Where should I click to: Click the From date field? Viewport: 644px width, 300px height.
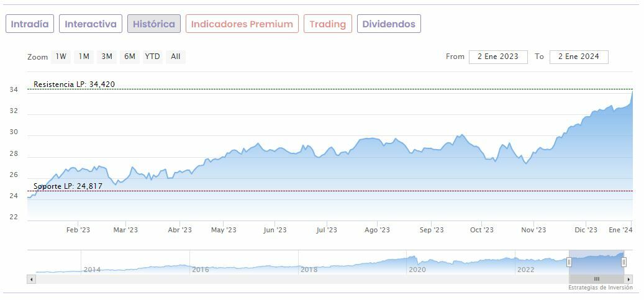[498, 57]
